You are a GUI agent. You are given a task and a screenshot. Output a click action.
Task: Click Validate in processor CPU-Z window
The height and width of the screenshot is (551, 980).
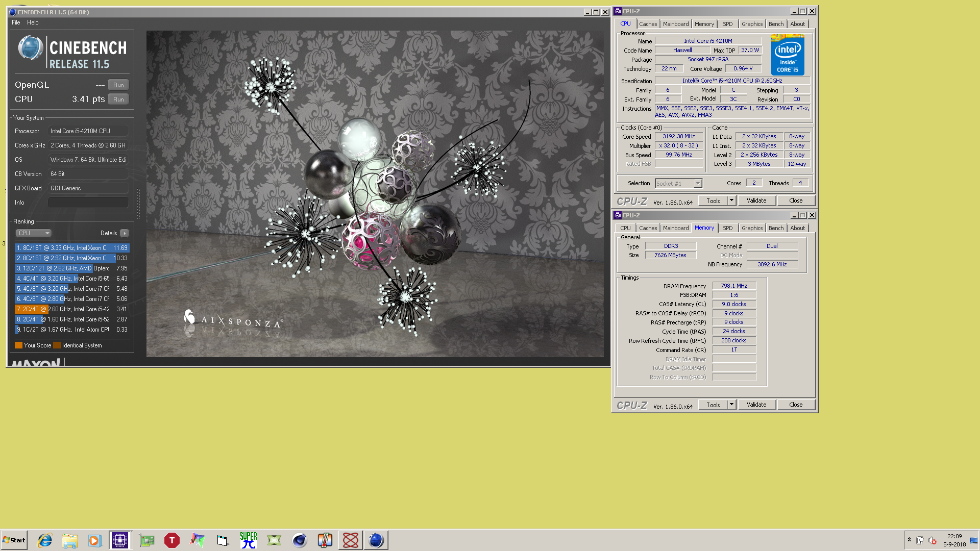tap(756, 201)
